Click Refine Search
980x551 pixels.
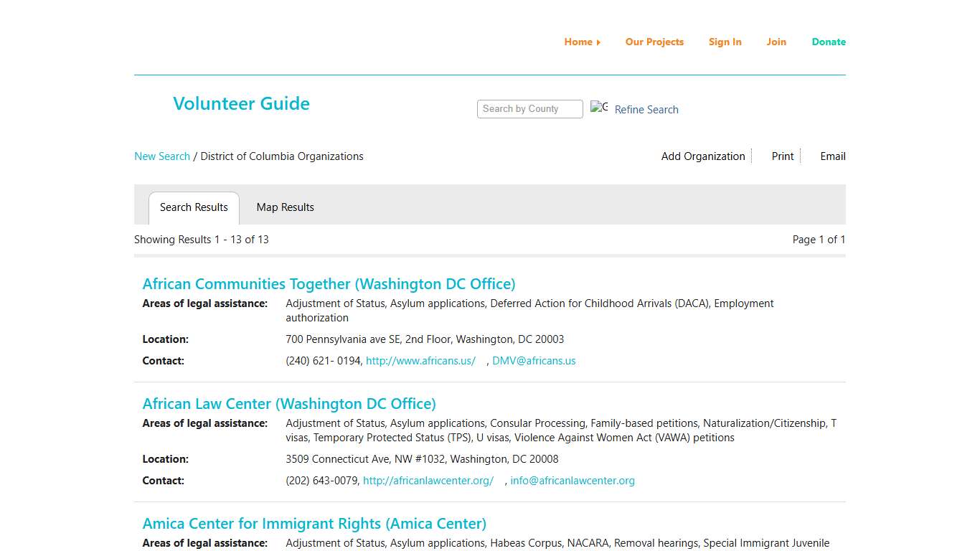pos(646,109)
